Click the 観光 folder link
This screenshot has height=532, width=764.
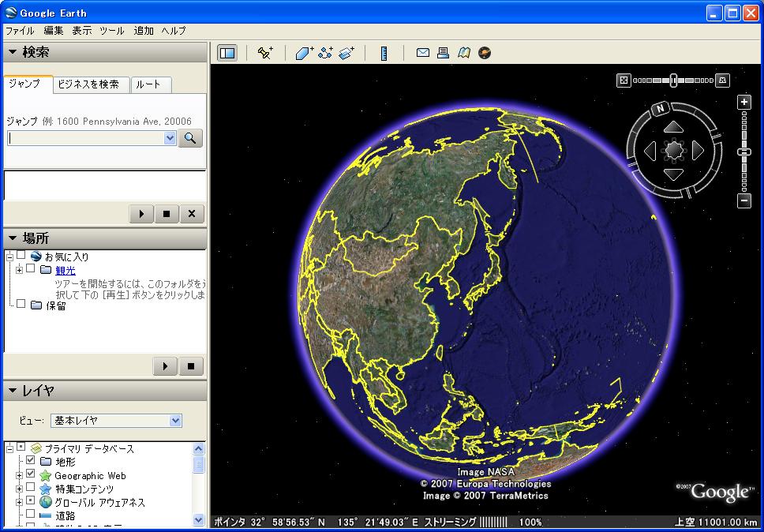click(x=66, y=271)
